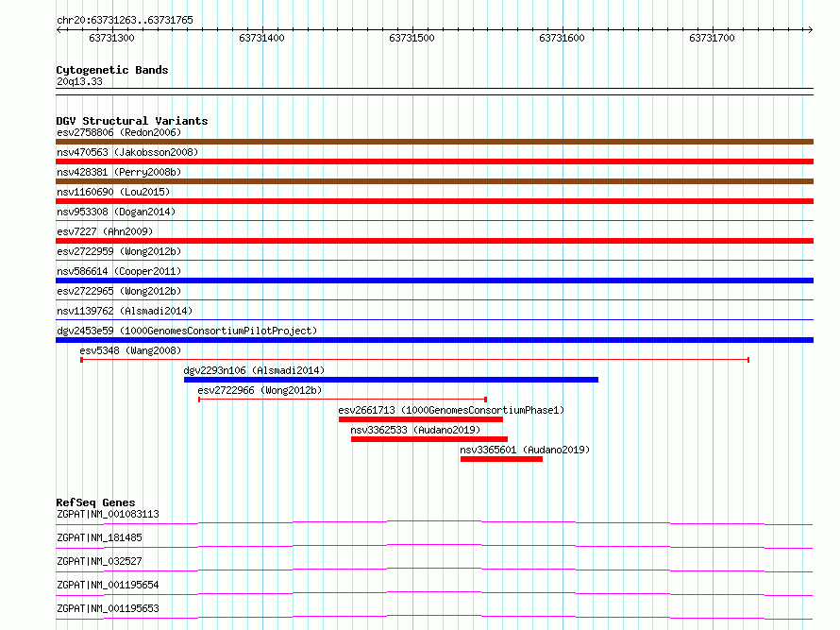The height and width of the screenshot is (630, 840).
Task: Click the red bar of nsv3365601
Action: (x=501, y=459)
